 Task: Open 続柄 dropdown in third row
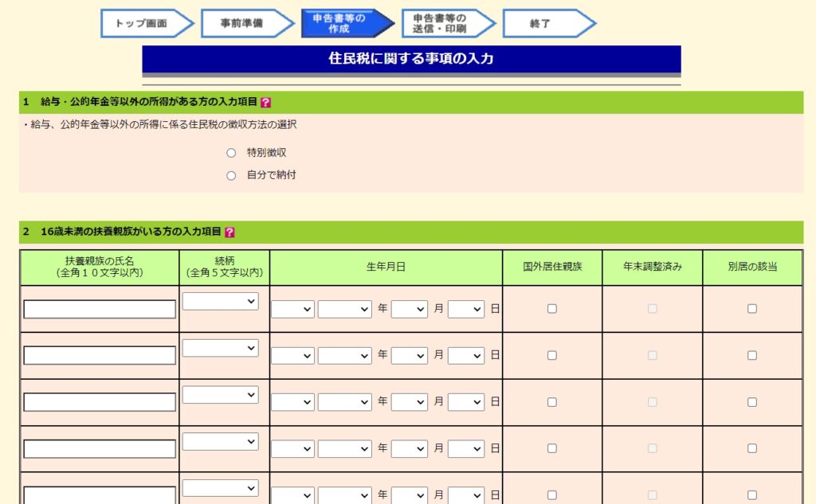221,395
